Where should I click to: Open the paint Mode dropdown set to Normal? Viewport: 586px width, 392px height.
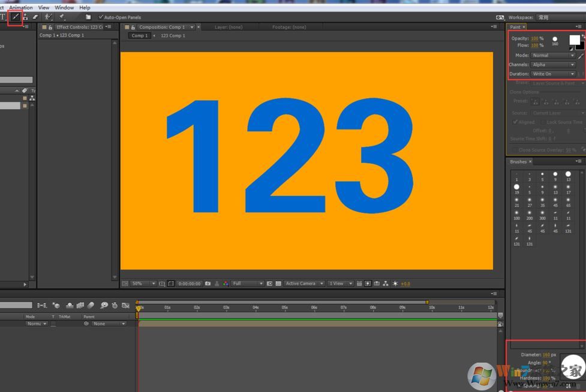click(553, 55)
